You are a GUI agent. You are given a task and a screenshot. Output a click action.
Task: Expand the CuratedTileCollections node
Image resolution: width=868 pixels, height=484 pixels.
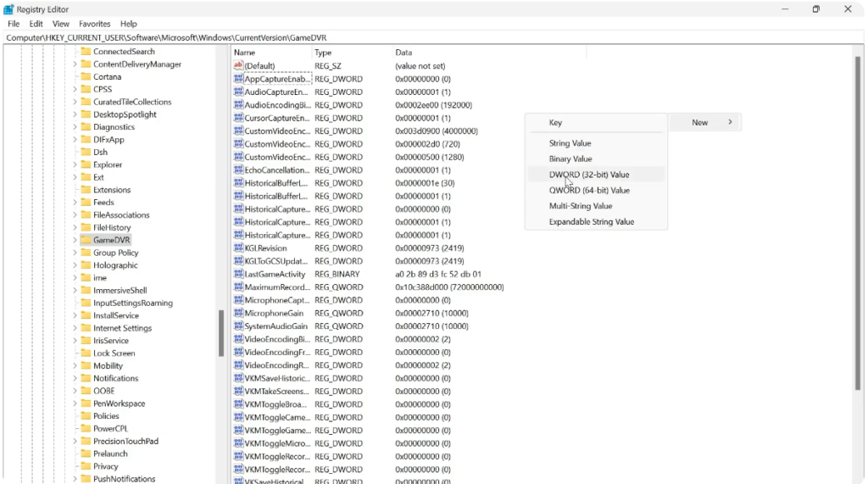pyautogui.click(x=75, y=102)
